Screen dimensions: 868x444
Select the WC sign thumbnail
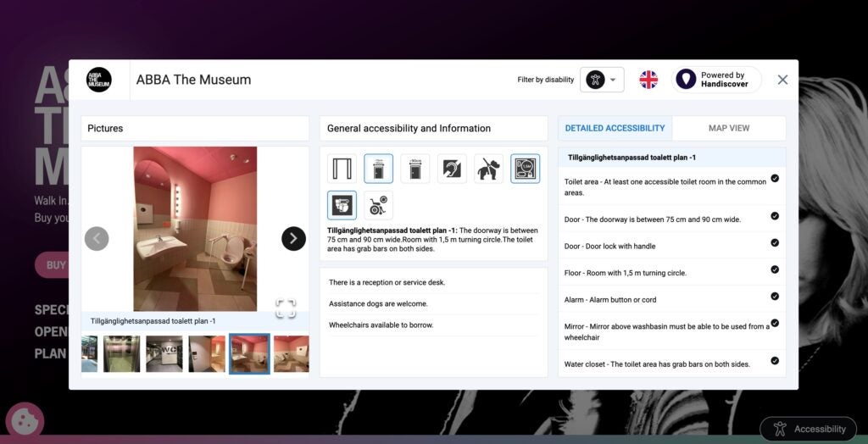(x=164, y=354)
